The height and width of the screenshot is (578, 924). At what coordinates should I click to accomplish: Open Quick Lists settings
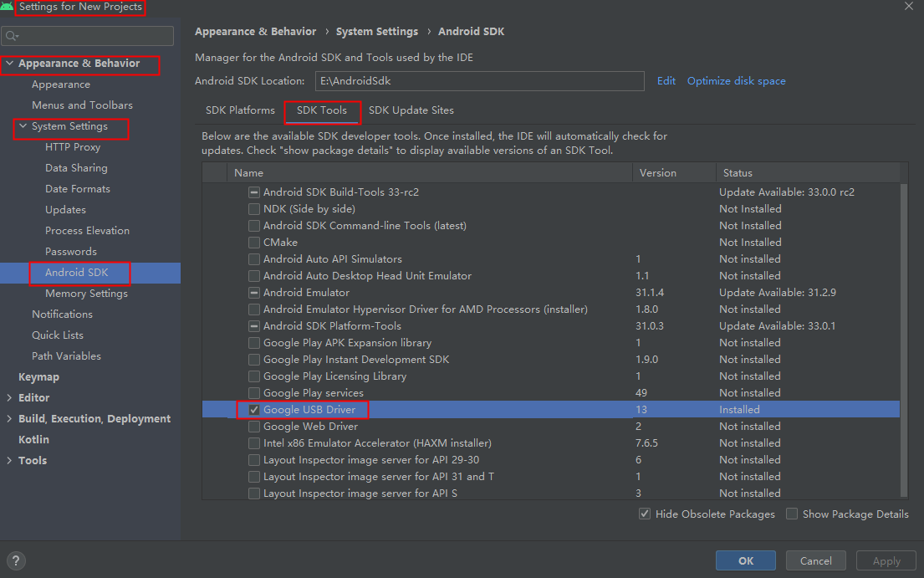[57, 335]
